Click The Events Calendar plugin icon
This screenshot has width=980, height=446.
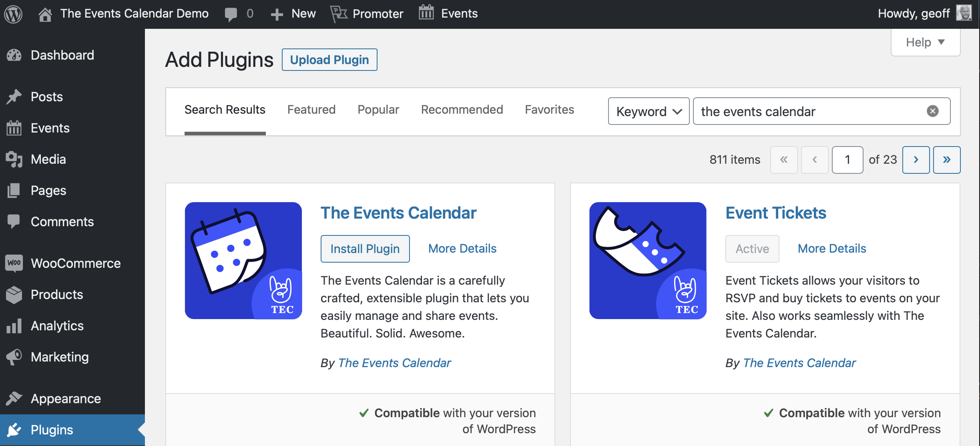click(x=244, y=261)
